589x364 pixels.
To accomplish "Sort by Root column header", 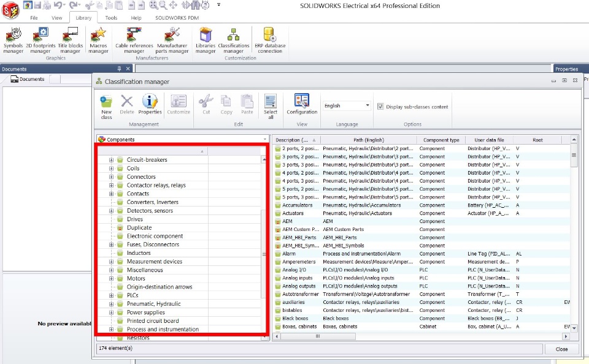I will pyautogui.click(x=537, y=140).
